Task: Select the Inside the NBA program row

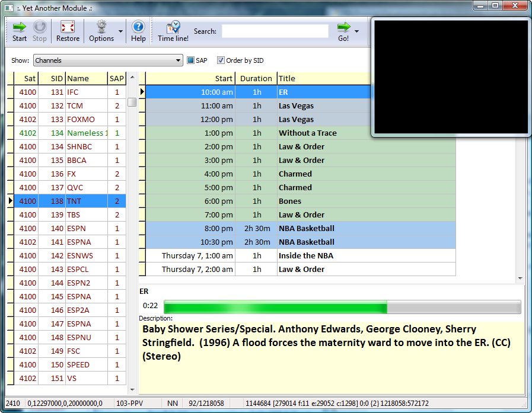Action: click(x=301, y=255)
